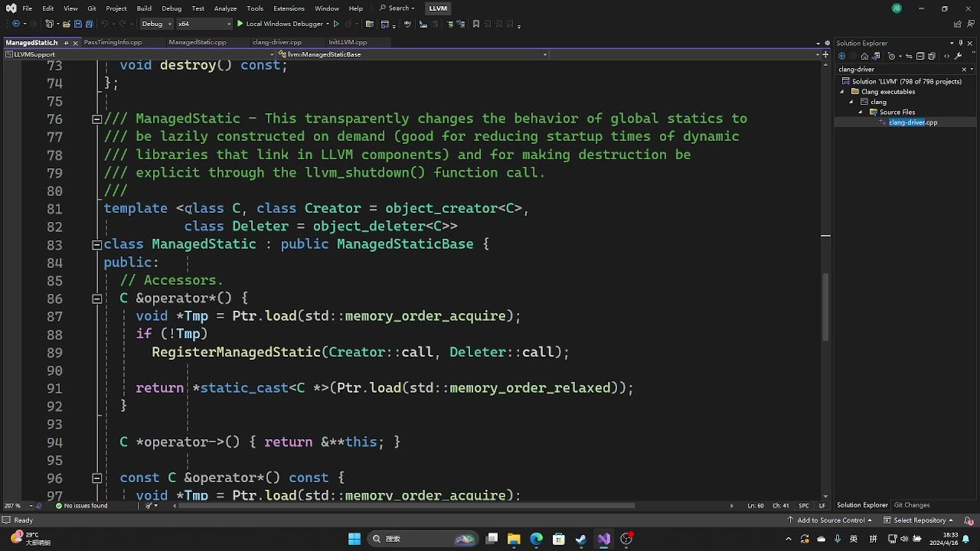The height and width of the screenshot is (551, 980).
Task: Click the Open File folder toolbar icon
Action: 67,24
